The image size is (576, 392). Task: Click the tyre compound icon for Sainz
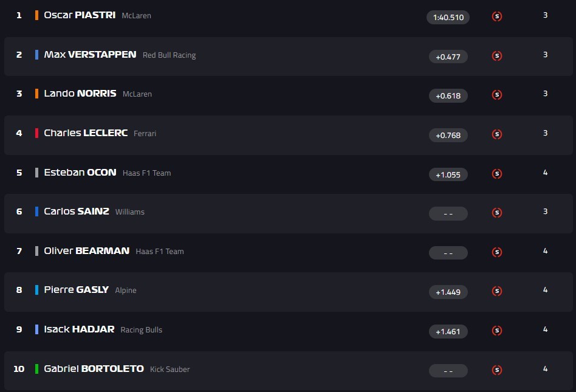coord(497,213)
